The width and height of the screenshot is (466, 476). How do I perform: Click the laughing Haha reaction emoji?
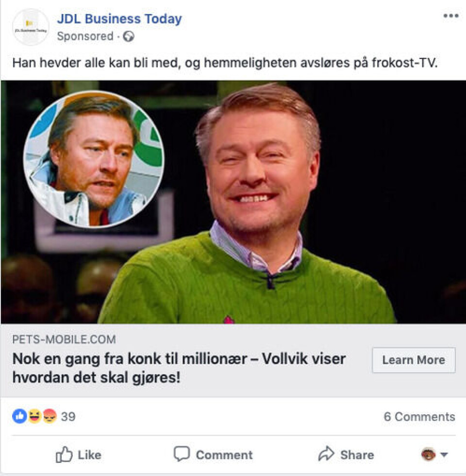point(34,416)
